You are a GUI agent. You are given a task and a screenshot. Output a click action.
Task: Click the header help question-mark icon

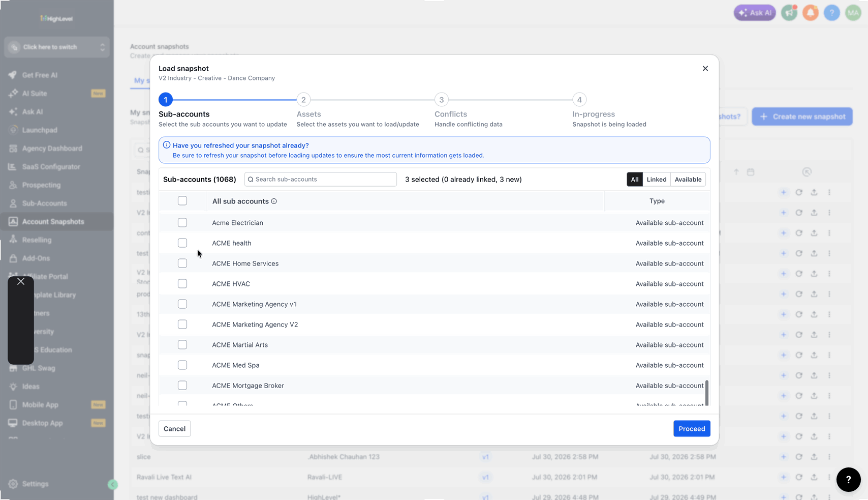tap(832, 13)
